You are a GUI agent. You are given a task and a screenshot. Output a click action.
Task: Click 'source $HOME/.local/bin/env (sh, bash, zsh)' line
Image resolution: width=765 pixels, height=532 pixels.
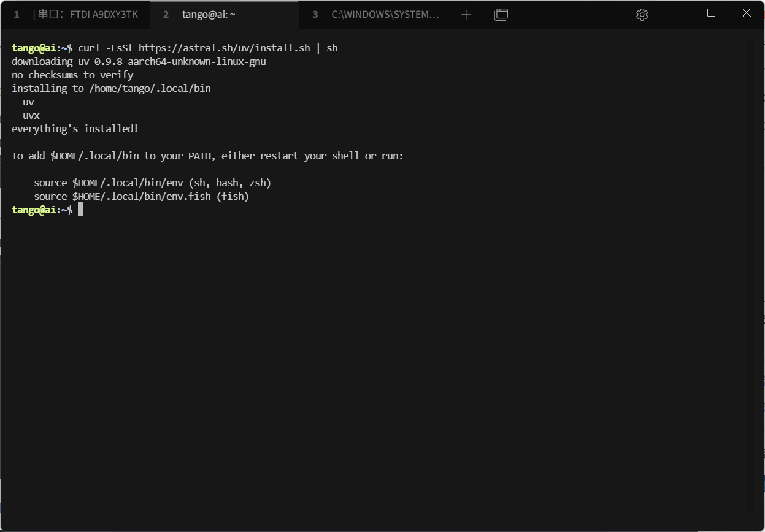[153, 183]
